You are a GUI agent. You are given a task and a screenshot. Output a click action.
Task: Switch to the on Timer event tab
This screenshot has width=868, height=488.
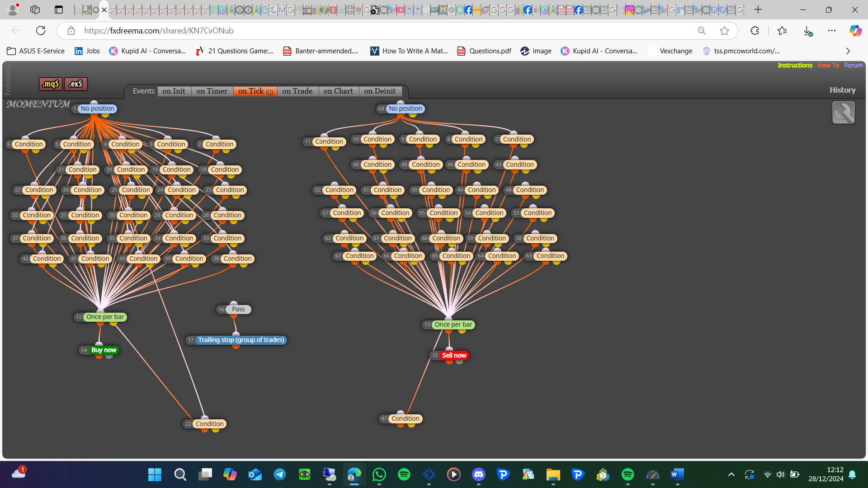[x=212, y=91]
